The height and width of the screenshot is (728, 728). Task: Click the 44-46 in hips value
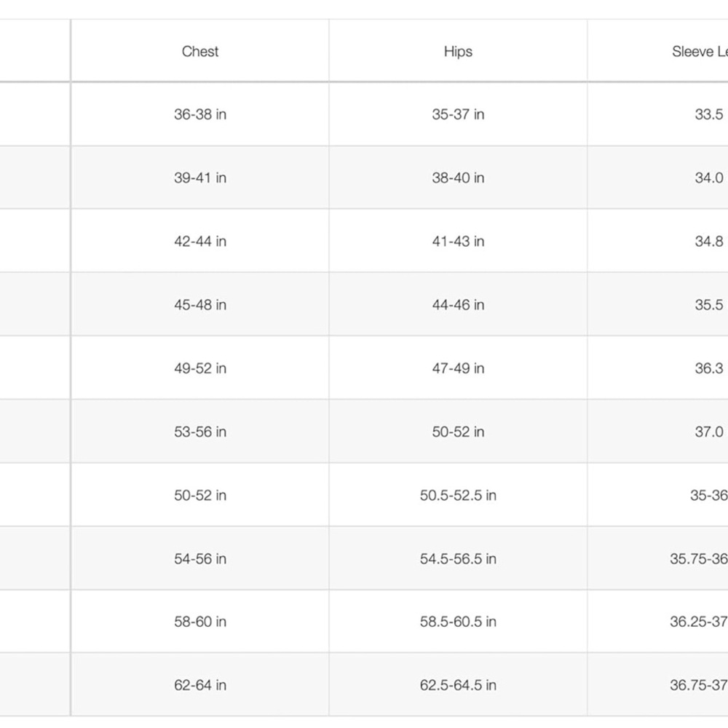[458, 304]
